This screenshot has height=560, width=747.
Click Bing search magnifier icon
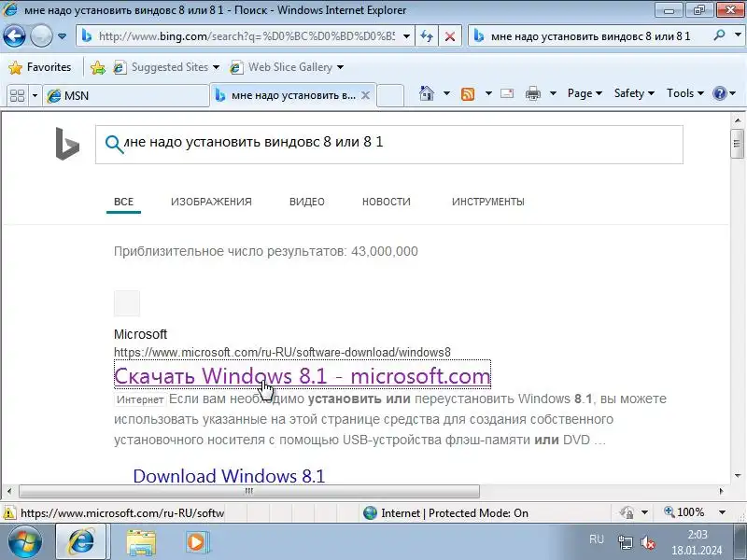[x=114, y=145]
